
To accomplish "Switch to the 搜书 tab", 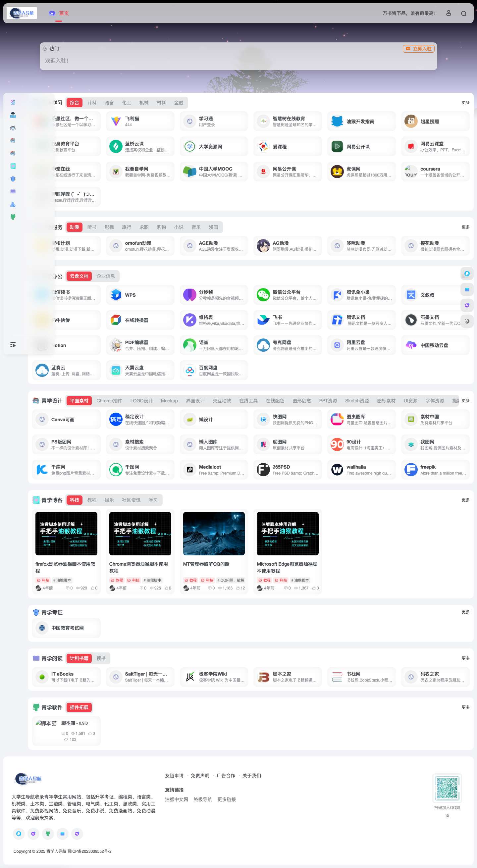I will pos(101,658).
